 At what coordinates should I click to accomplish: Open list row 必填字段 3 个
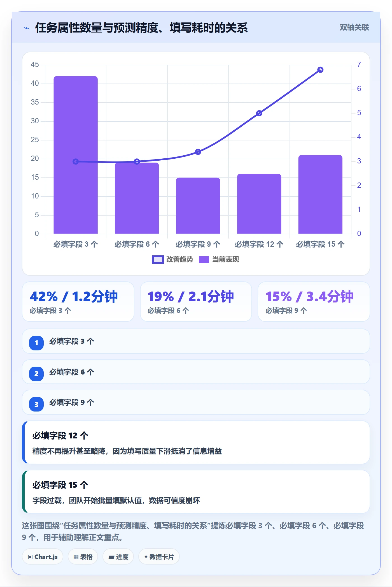(x=196, y=341)
